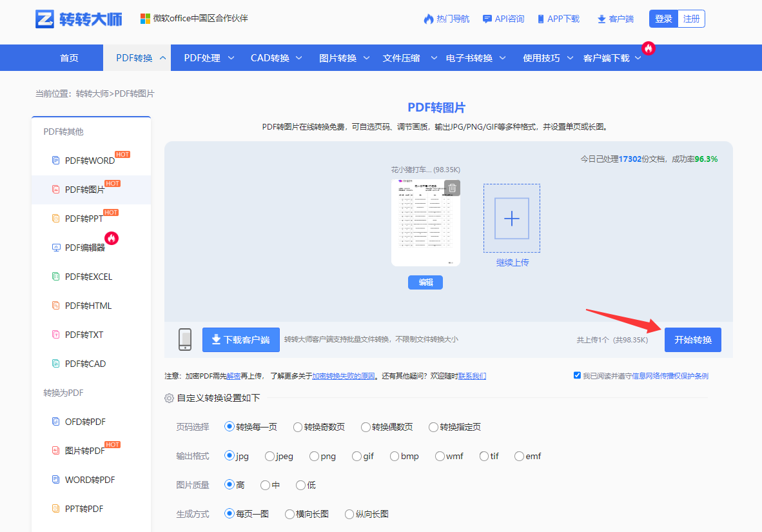Click the 图片转PDF icon in sidebar
The height and width of the screenshot is (532, 762).
tap(56, 450)
